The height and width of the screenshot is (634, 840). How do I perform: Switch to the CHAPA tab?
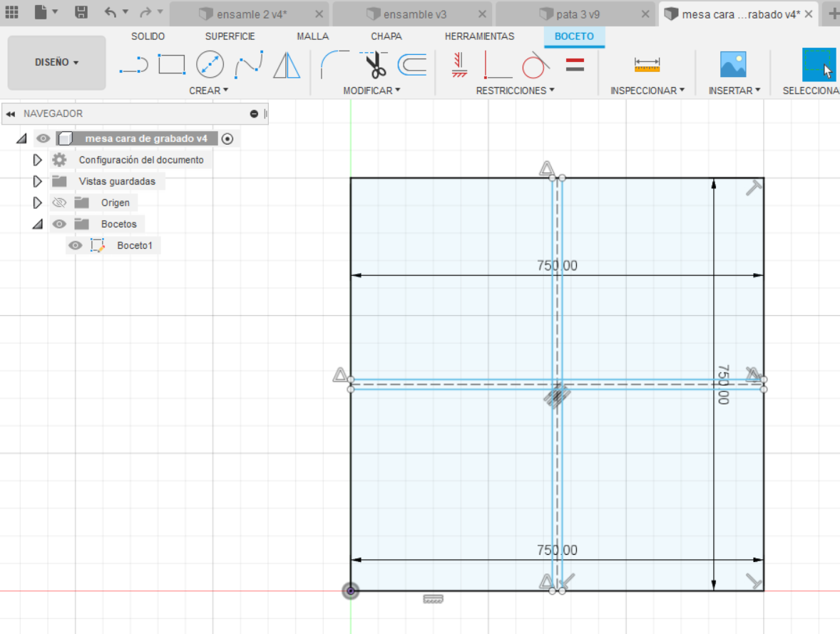point(386,36)
